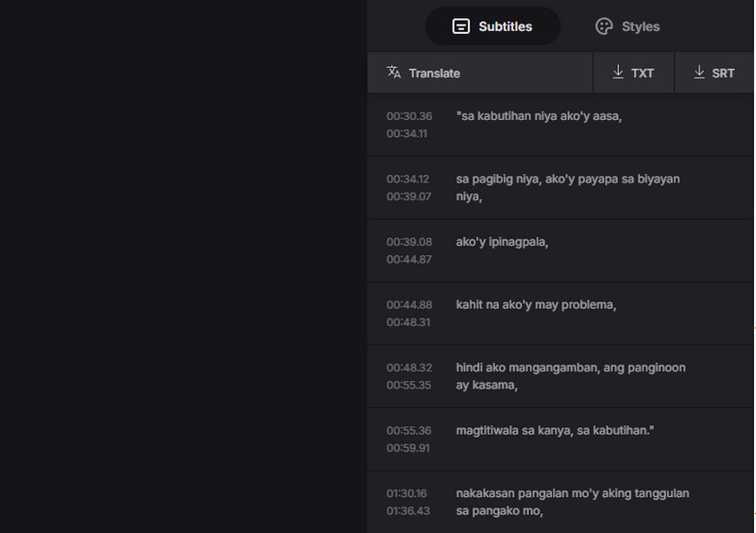Image resolution: width=756 pixels, height=533 pixels.
Task: Switch to the Subtitles tab
Action: pos(492,26)
